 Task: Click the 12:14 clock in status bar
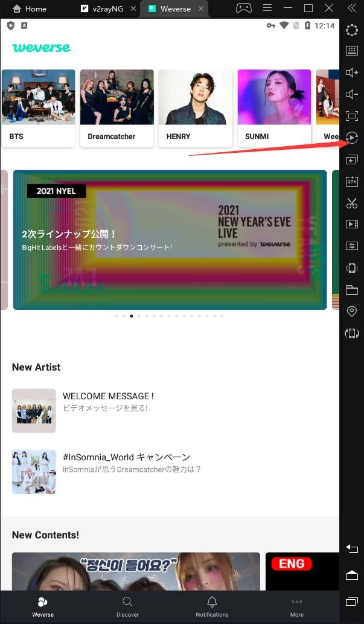tap(325, 25)
